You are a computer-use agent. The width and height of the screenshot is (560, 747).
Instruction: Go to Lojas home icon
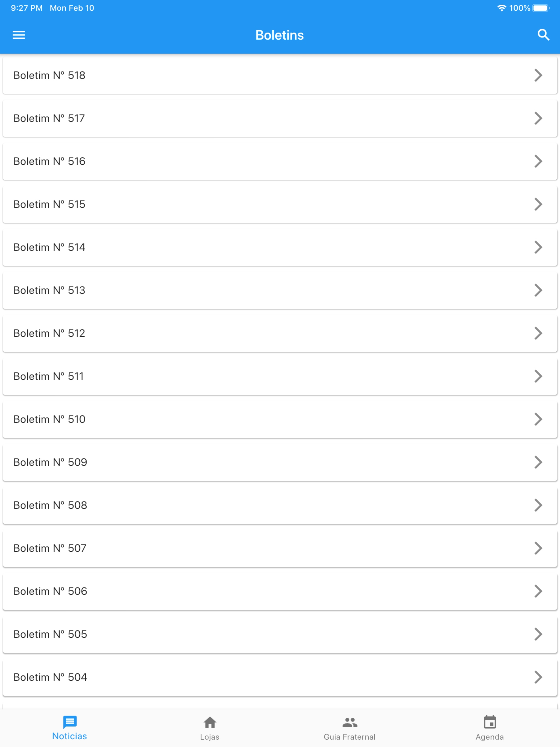[210, 722]
